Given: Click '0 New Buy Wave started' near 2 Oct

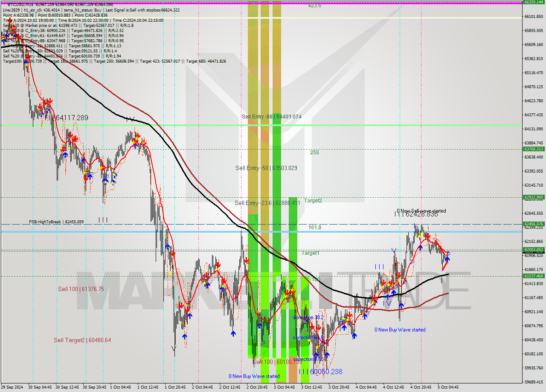Looking at the screenshot, I should (254, 376).
